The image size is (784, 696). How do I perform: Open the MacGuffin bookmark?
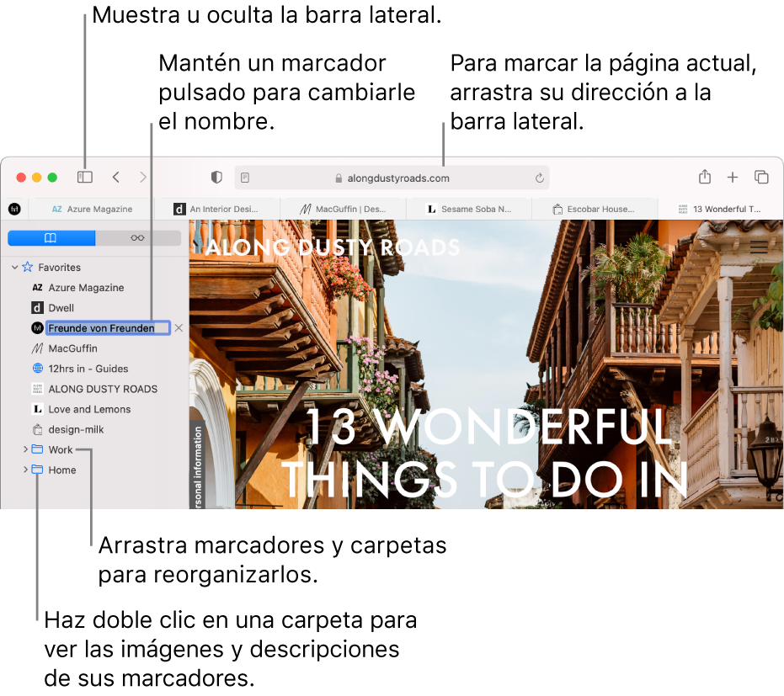click(x=72, y=348)
